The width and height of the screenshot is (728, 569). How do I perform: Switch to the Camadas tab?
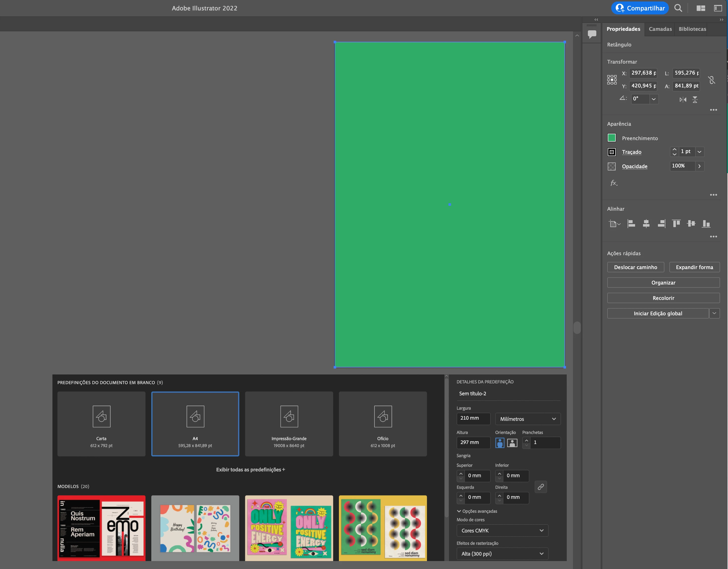(660, 29)
